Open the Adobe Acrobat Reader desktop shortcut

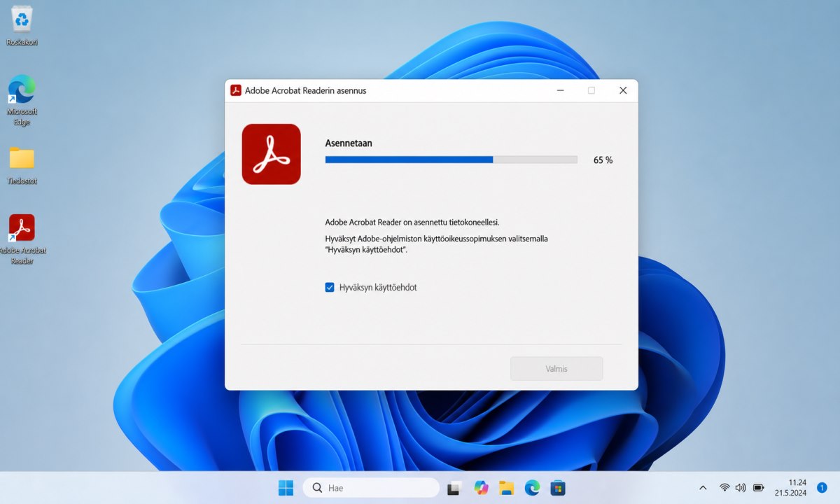tap(22, 239)
